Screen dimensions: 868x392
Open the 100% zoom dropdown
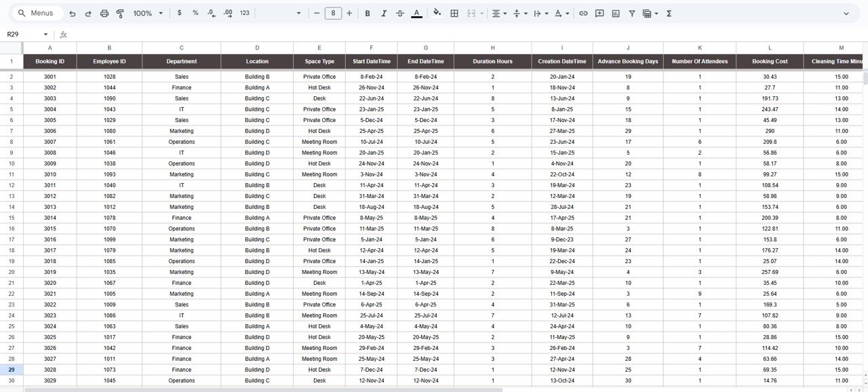pyautogui.click(x=148, y=14)
